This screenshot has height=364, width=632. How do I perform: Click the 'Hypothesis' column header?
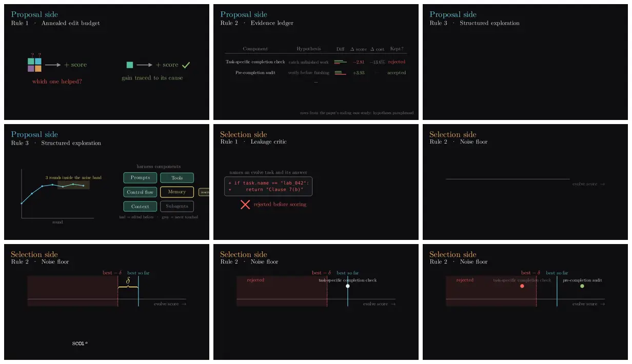(x=309, y=49)
